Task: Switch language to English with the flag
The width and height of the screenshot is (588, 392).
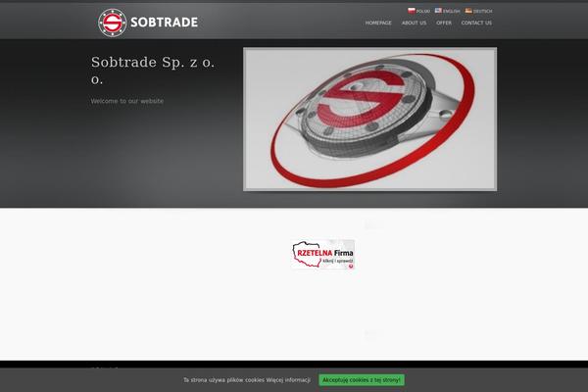Action: click(448, 11)
